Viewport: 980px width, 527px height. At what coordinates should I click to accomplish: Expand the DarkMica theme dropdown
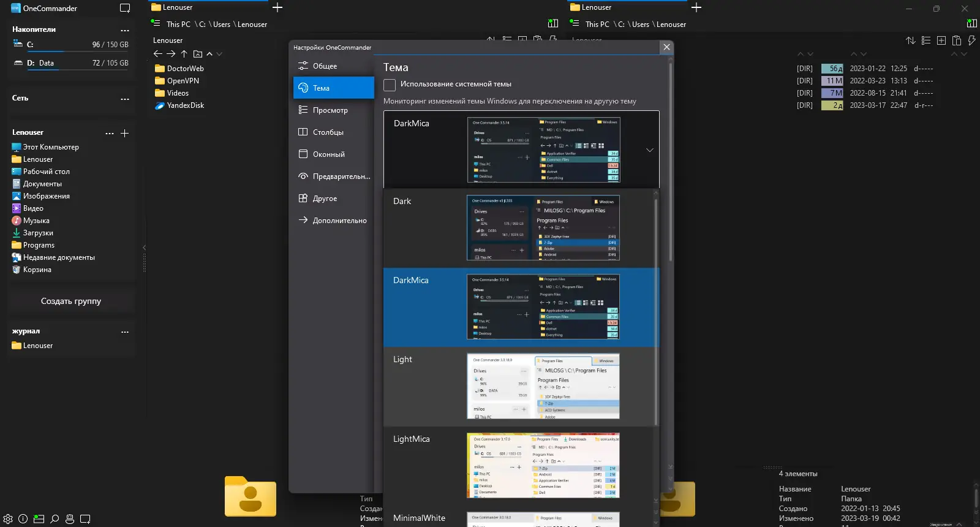[x=650, y=150]
